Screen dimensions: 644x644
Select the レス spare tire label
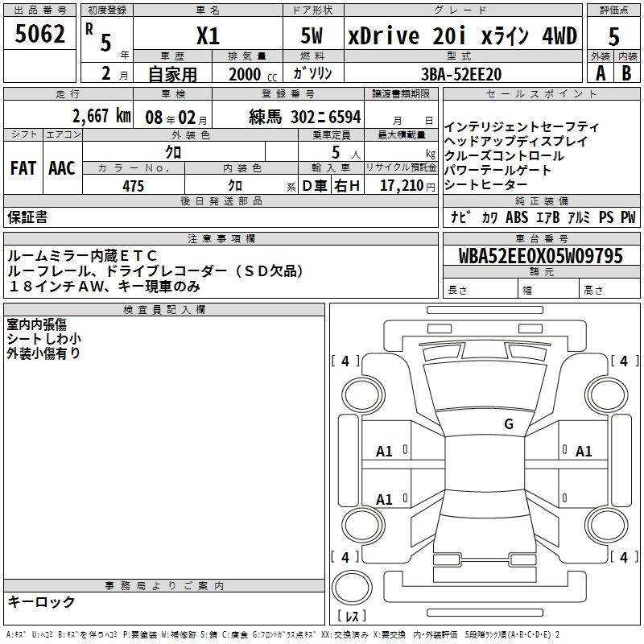click(x=352, y=616)
